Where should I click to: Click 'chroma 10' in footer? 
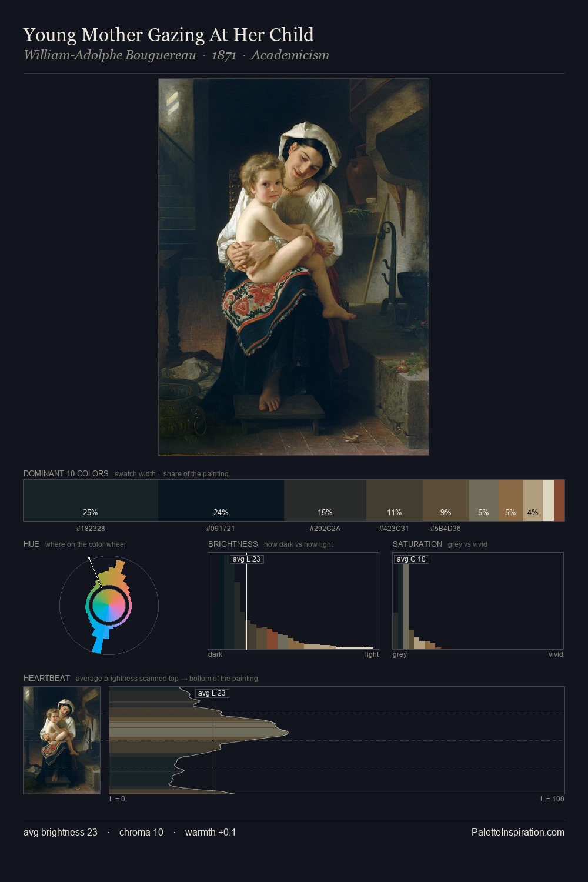tap(141, 832)
